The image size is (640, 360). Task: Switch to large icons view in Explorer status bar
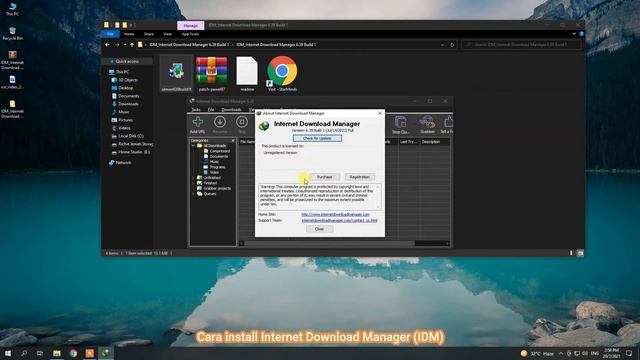(580, 253)
